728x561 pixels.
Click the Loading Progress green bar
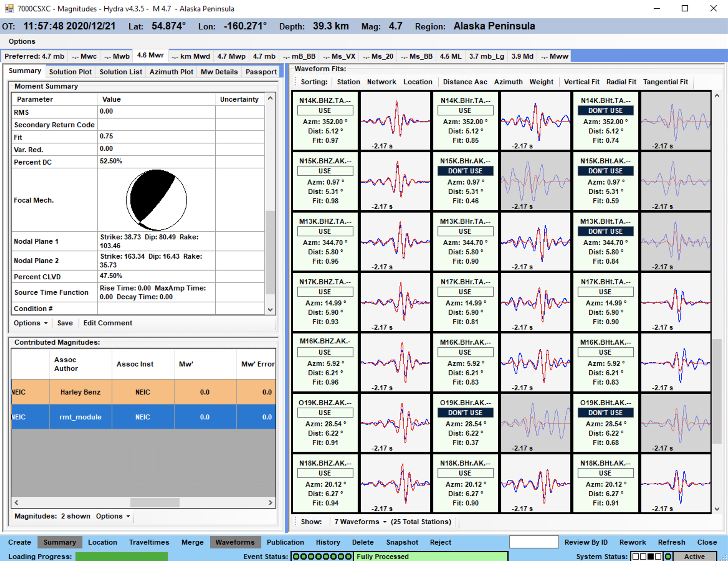click(121, 556)
